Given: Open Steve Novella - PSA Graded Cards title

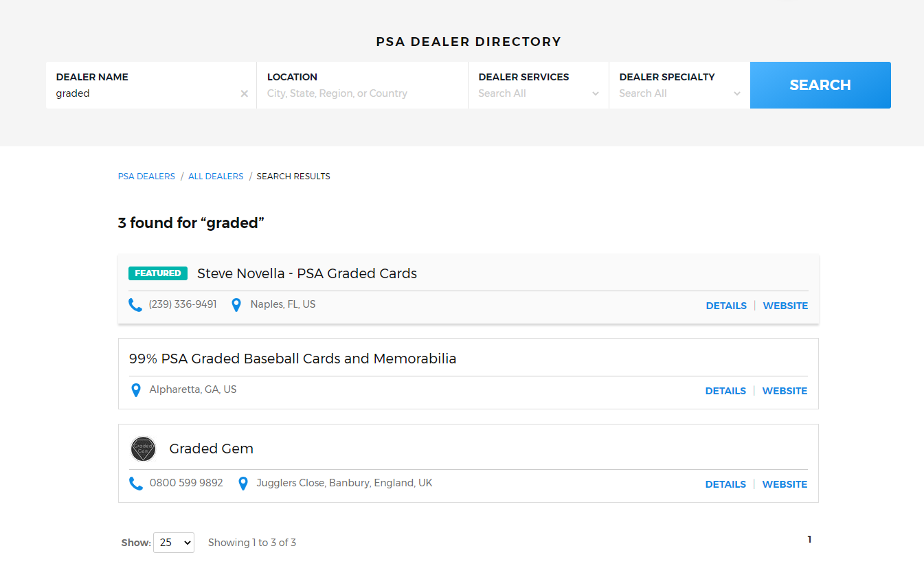Looking at the screenshot, I should 307,273.
